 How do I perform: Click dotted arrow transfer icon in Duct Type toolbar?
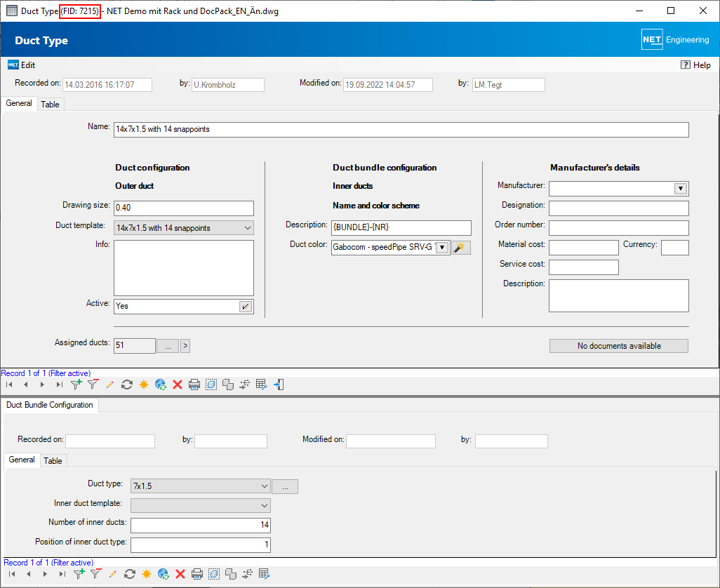click(245, 385)
